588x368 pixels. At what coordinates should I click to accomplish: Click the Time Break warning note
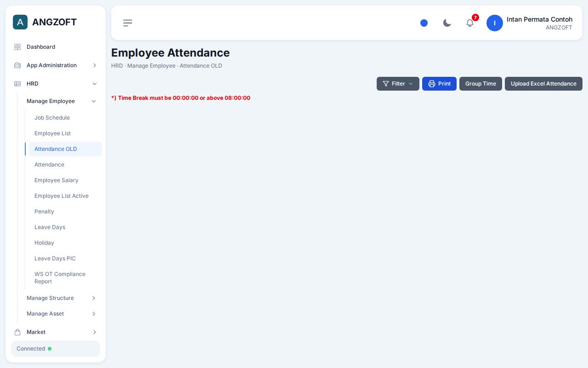pyautogui.click(x=181, y=98)
